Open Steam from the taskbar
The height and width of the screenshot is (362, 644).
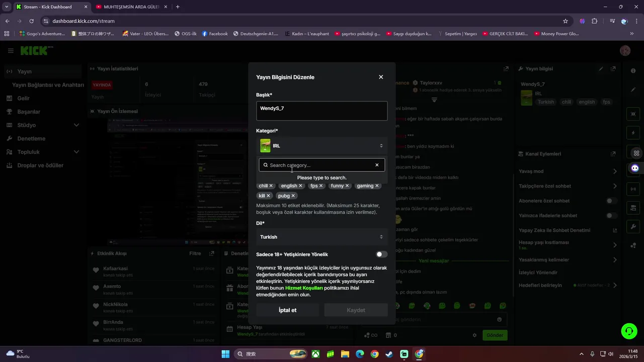(389, 354)
